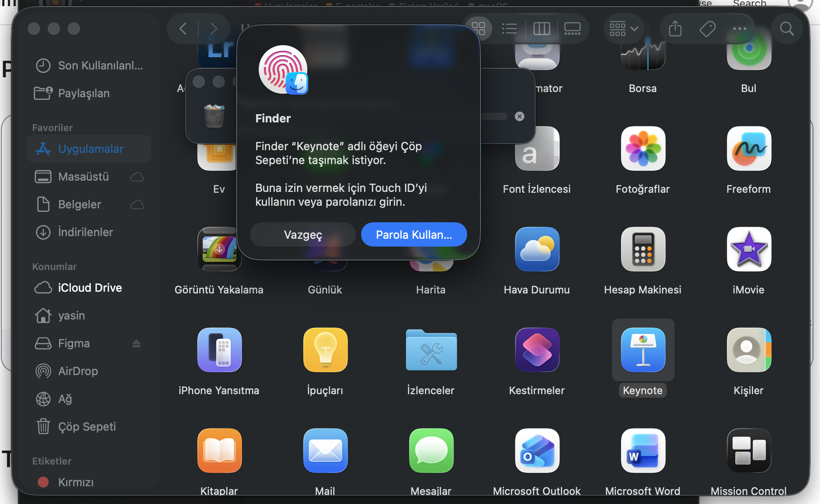Screen dimensions: 820x504
Task: Open Paylaşılan in the sidebar
Action: tap(89, 93)
